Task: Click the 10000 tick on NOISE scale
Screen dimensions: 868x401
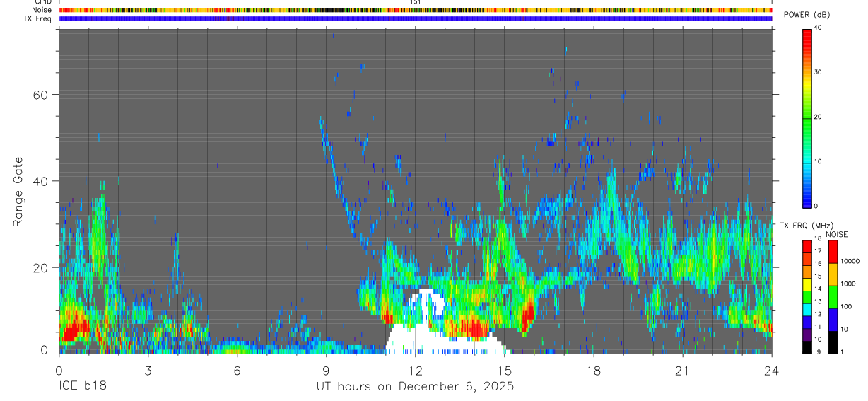Action: [850, 262]
